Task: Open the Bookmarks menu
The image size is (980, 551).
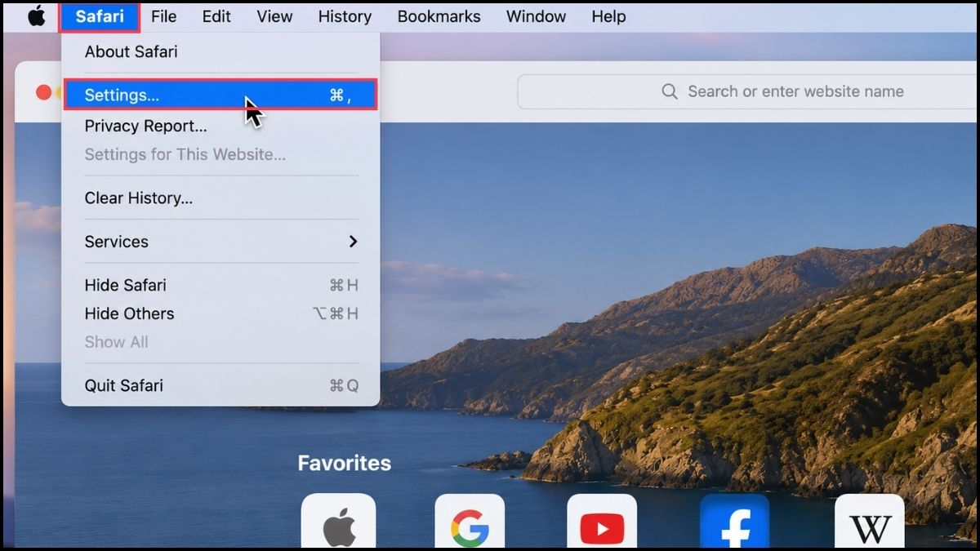Action: pyautogui.click(x=439, y=17)
